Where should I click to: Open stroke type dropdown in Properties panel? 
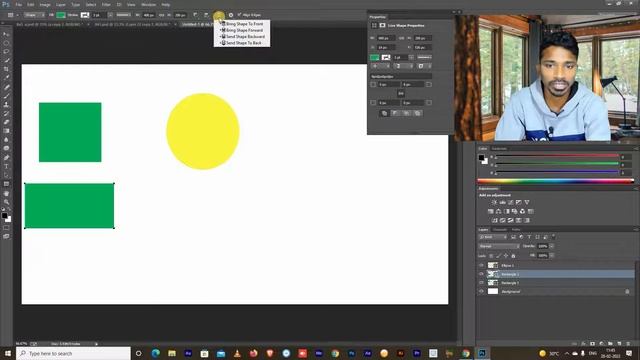(x=424, y=58)
